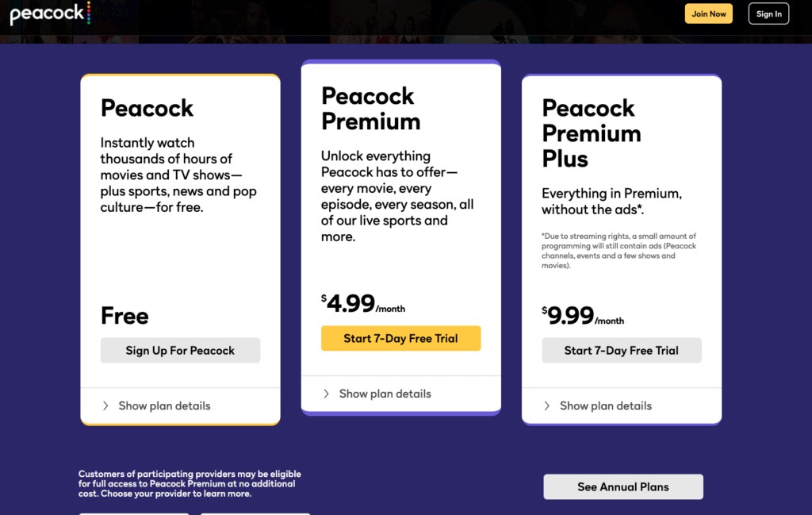Click the $9.99/month price
This screenshot has width=812, height=515.
pyautogui.click(x=583, y=316)
